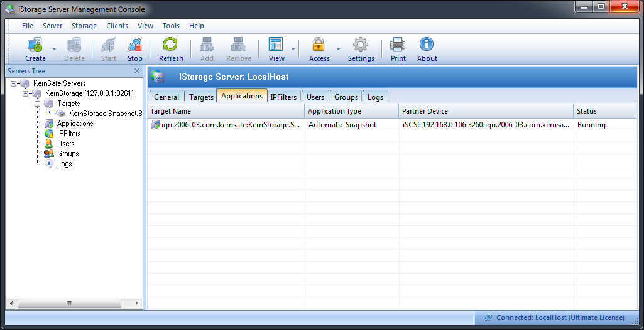Click the tree scrollbar right arrow
Viewport: 644px width, 330px height.
click(x=137, y=304)
